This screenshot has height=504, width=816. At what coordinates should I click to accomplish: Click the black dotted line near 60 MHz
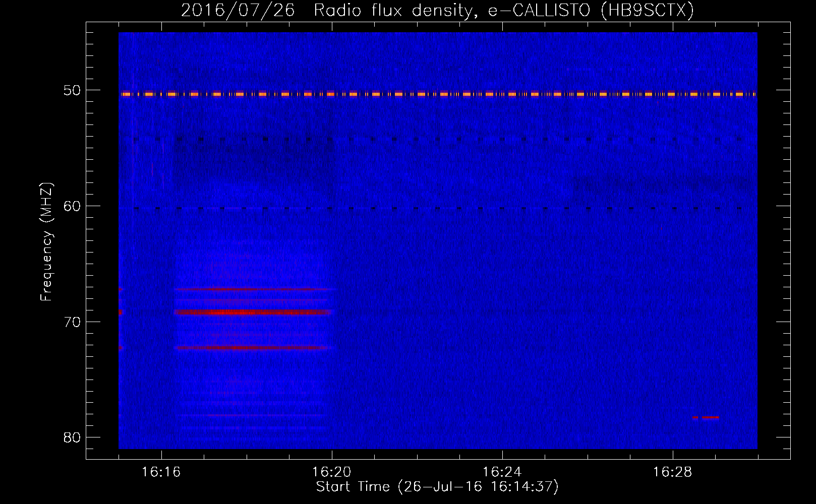(438, 208)
